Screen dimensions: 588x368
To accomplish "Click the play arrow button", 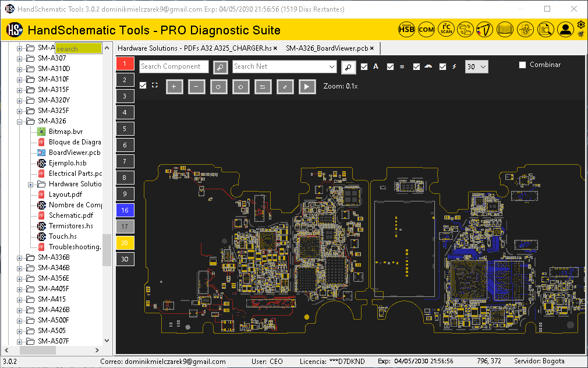I will pyautogui.click(x=307, y=87).
